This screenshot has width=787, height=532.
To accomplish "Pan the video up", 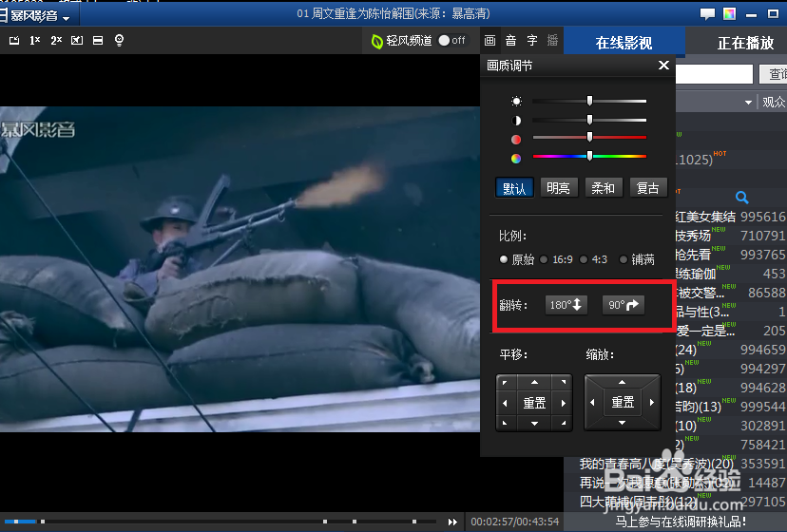I will 534,383.
